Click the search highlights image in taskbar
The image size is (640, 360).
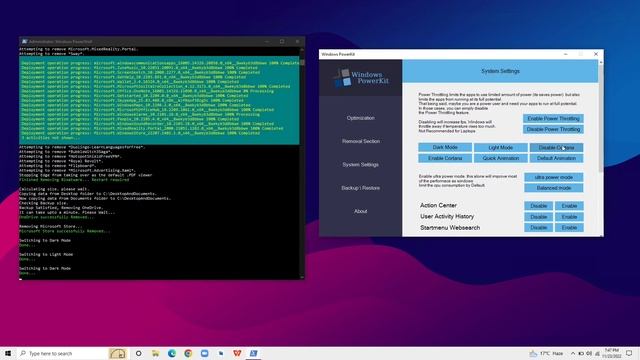click(x=118, y=353)
